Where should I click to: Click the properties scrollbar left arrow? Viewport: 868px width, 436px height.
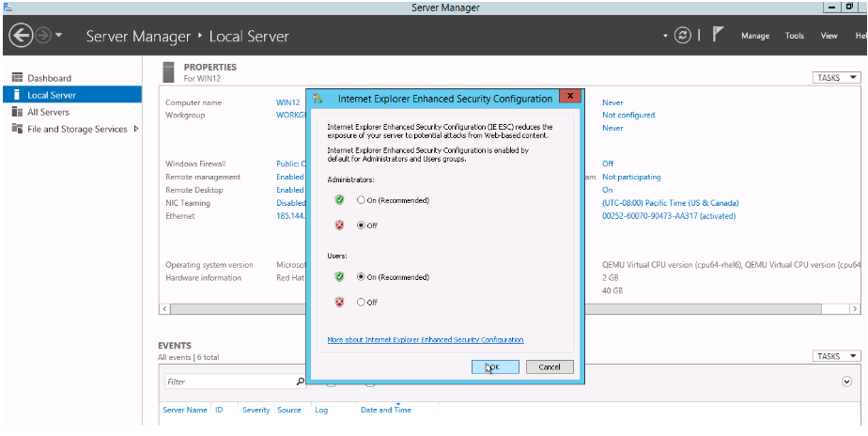pyautogui.click(x=164, y=308)
